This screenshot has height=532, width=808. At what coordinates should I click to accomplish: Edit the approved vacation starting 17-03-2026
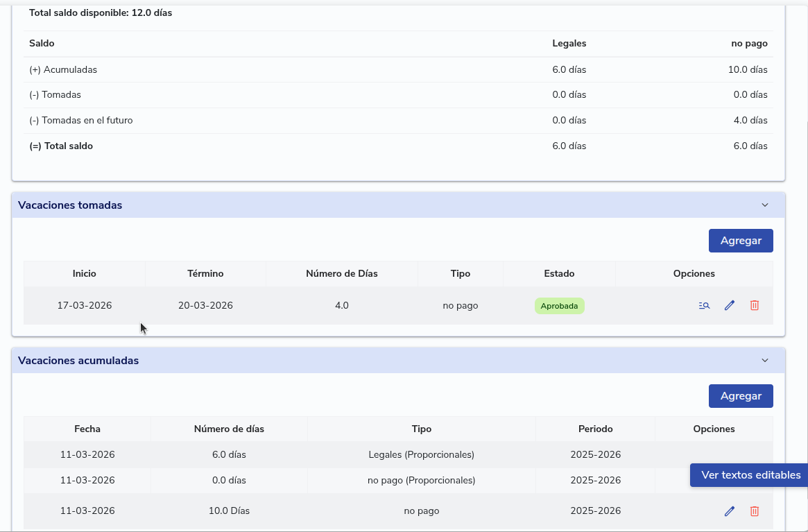[x=729, y=305]
